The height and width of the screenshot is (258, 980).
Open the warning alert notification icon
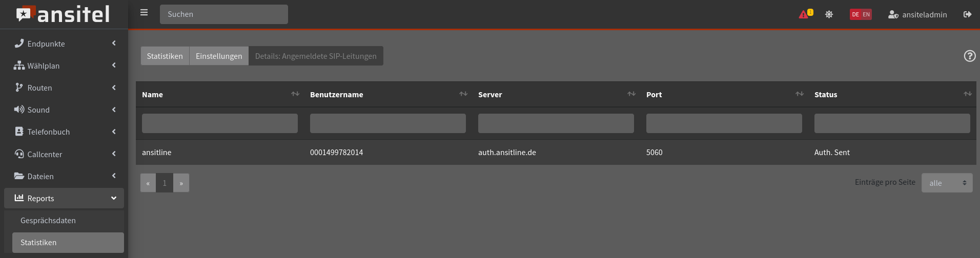pyautogui.click(x=805, y=14)
